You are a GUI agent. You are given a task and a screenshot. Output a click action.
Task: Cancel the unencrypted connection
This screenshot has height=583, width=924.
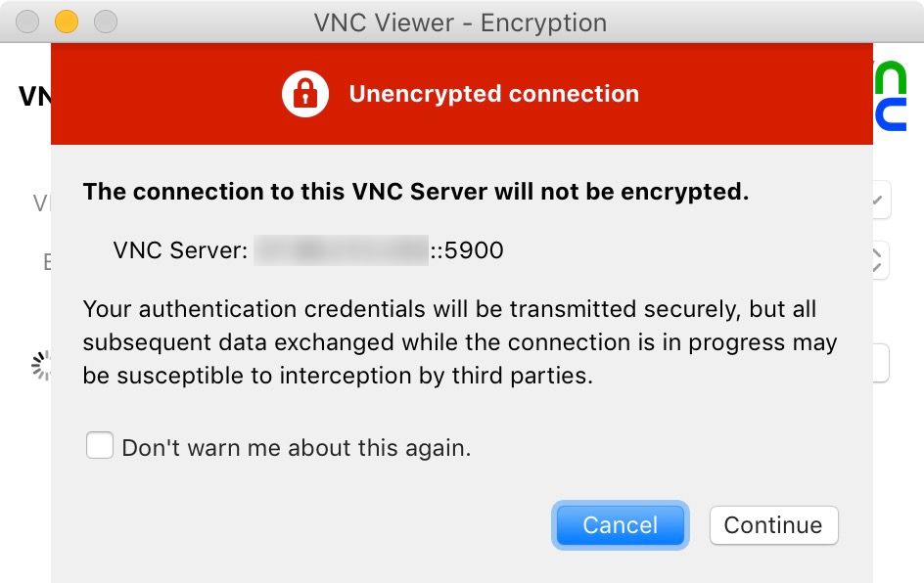pyautogui.click(x=620, y=524)
